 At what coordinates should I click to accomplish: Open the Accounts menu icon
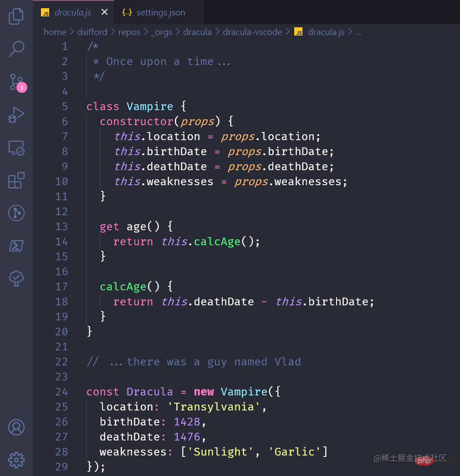pyautogui.click(x=16, y=427)
